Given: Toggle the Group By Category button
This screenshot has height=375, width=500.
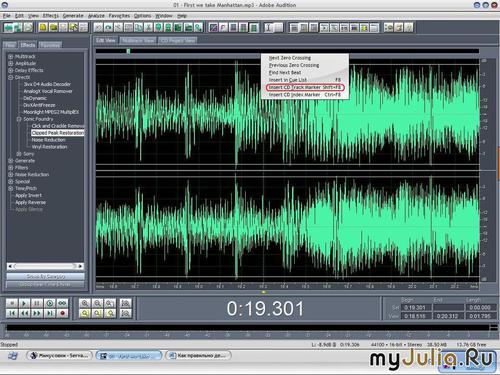Looking at the screenshot, I should pos(45,277).
